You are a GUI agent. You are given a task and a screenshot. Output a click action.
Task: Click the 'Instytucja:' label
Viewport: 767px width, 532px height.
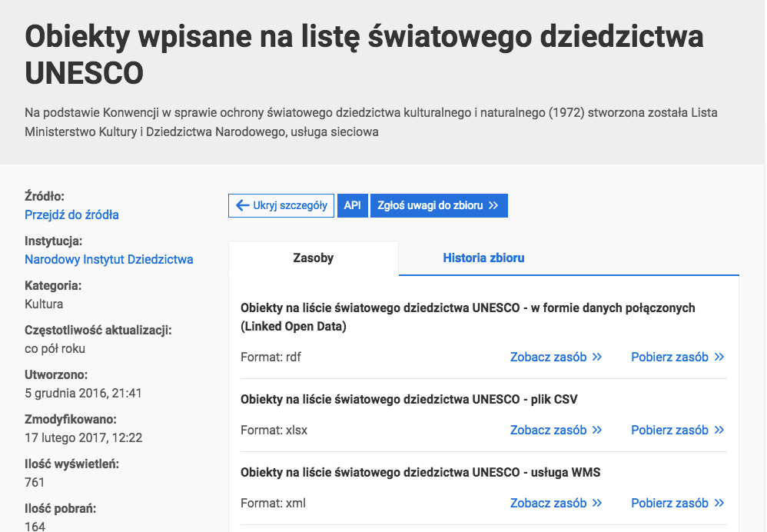tap(53, 241)
